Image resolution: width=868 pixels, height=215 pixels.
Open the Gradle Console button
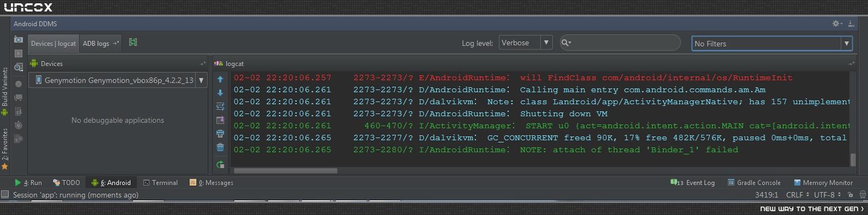754,183
